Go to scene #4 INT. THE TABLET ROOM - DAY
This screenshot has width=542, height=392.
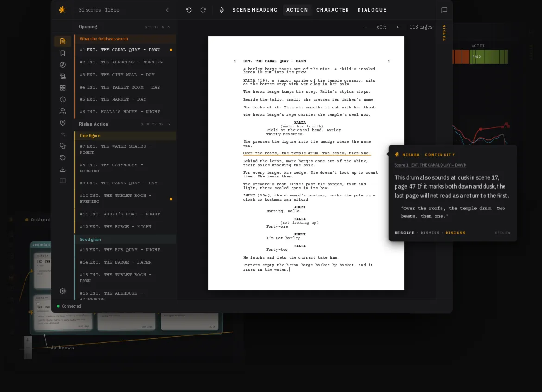tap(125, 87)
